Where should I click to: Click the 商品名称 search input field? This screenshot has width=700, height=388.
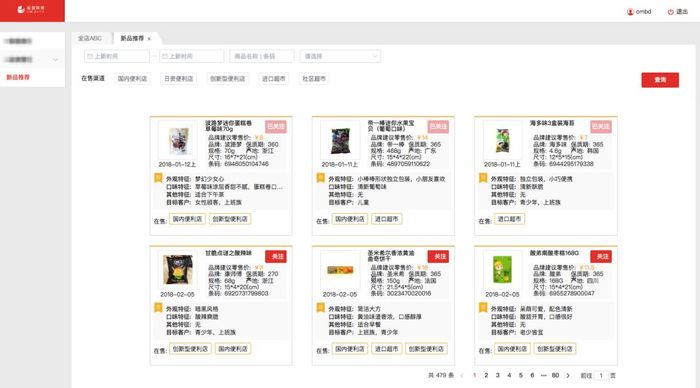coord(262,56)
